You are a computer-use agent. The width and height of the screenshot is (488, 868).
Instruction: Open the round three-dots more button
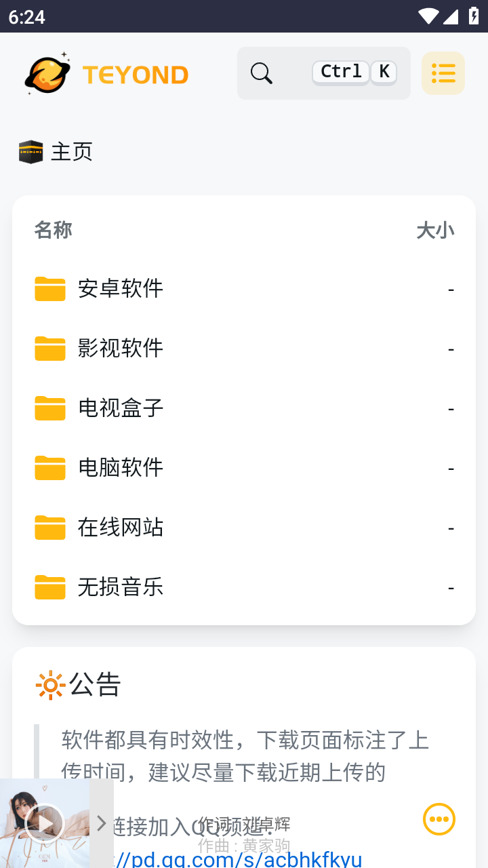(439, 819)
